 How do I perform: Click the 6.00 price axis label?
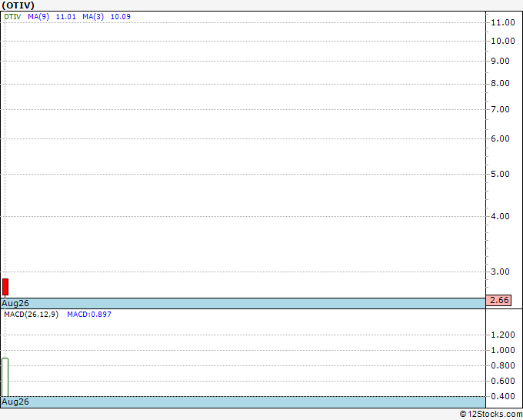click(500, 138)
